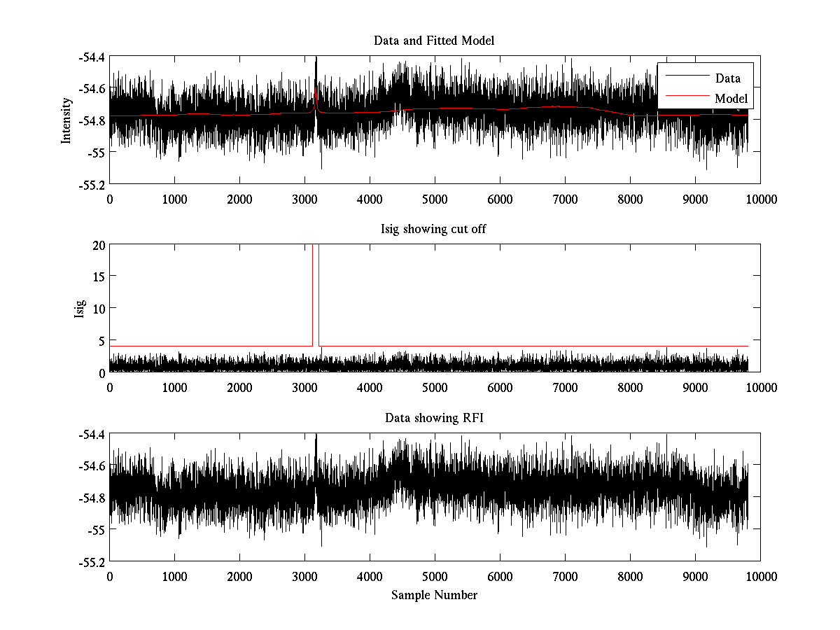Click the 5000 tick label under bottom plot
This screenshot has width=840, height=630.
tap(434, 576)
